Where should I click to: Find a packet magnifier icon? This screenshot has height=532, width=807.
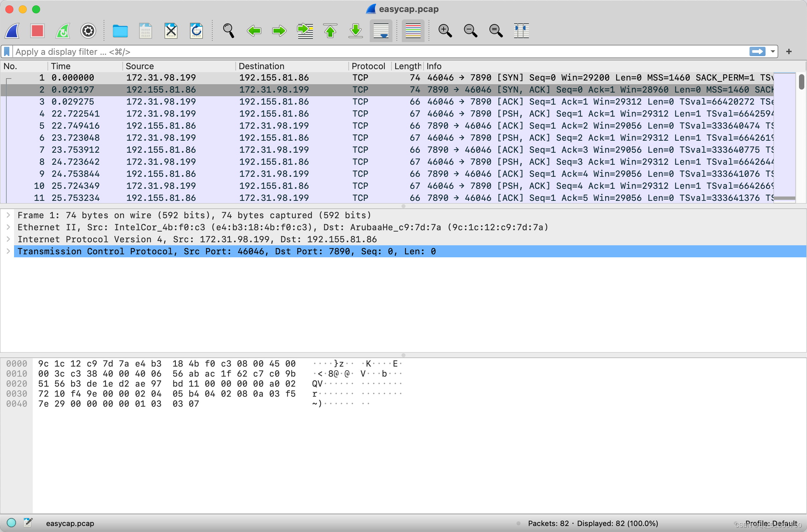pos(228,31)
